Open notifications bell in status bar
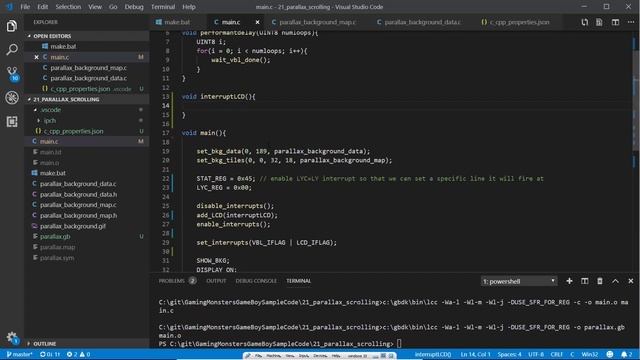This screenshot has width=640, height=360. click(627, 354)
